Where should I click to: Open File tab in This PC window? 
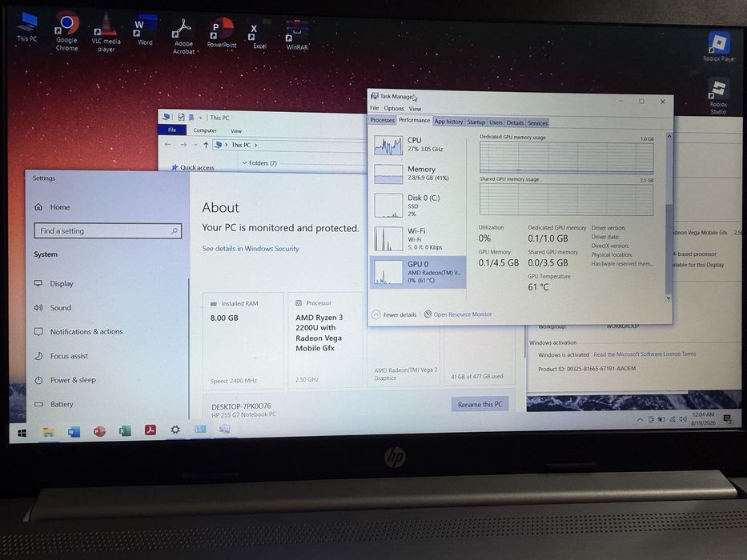tap(172, 130)
